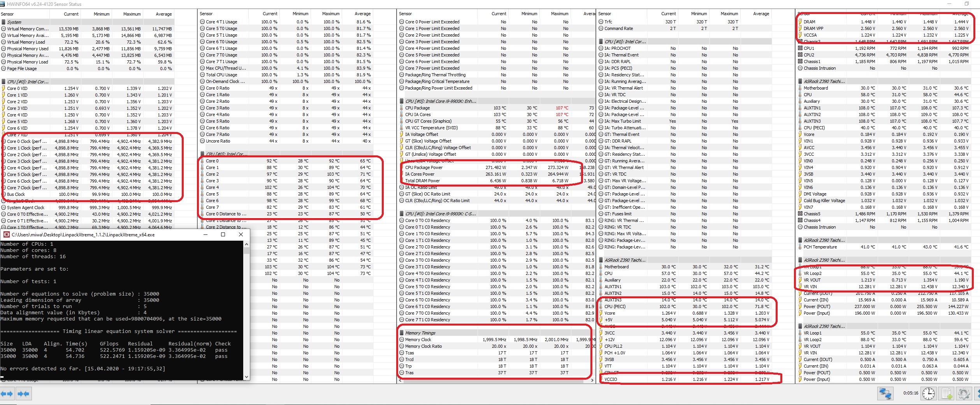The height and width of the screenshot is (405, 980).
Task: Select the System sensor group row
Action: click(x=87, y=22)
